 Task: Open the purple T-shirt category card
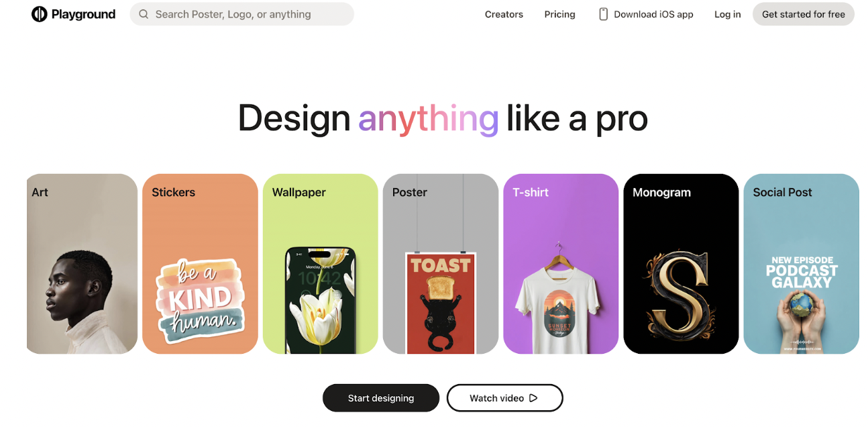click(x=561, y=264)
